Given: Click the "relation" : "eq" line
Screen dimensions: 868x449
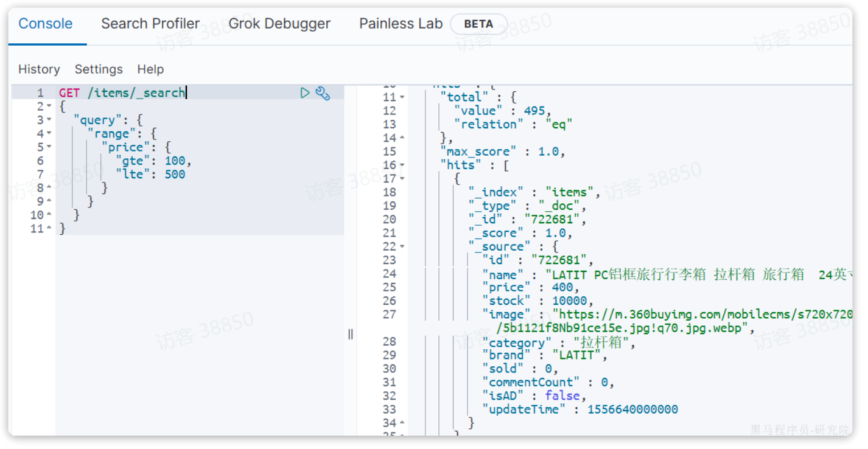Looking at the screenshot, I should click(513, 124).
